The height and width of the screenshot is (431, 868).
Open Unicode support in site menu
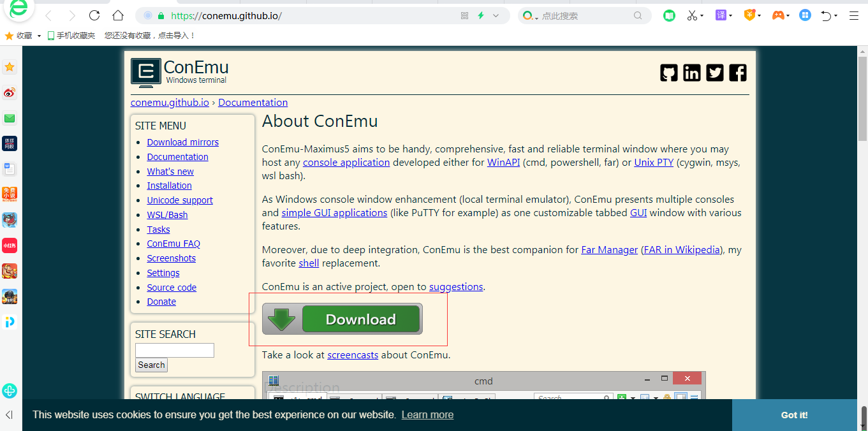pos(180,200)
